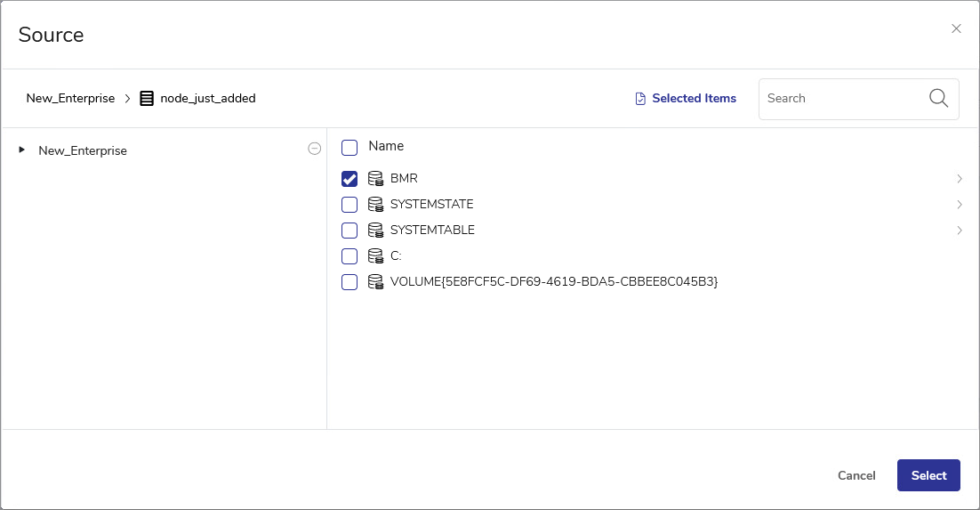Check the SYSTEMSTATE checkbox
This screenshot has height=510, width=980.
[x=349, y=205]
